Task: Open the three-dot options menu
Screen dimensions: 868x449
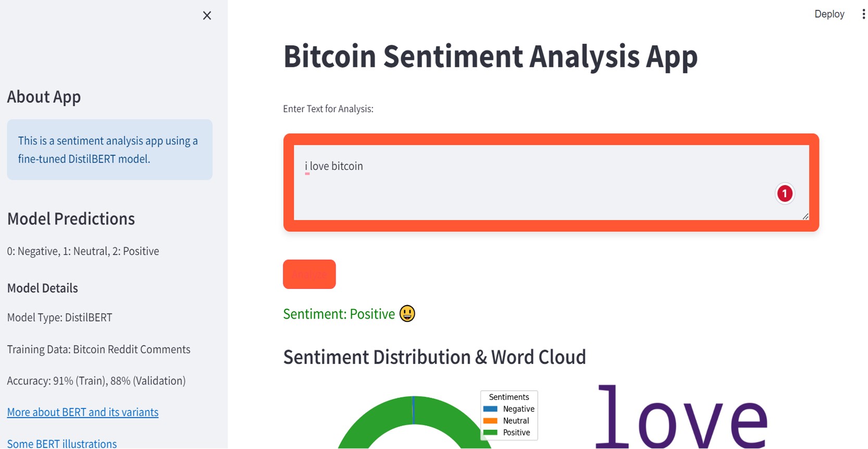Action: (x=863, y=14)
